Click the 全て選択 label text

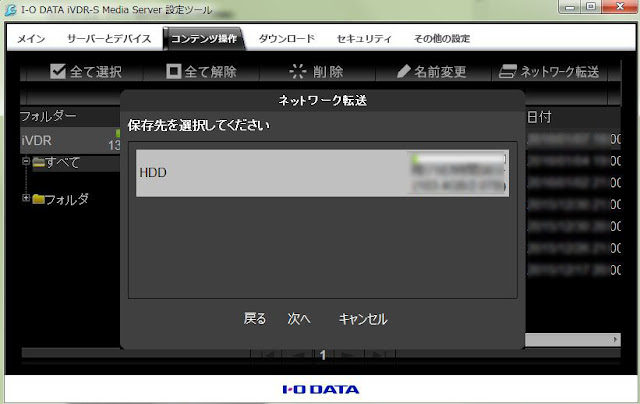96,72
